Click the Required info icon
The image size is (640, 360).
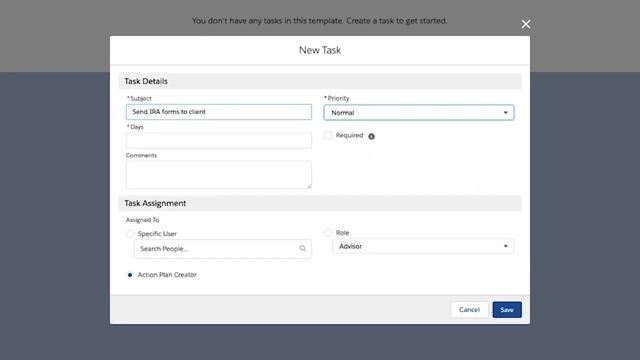pos(371,136)
